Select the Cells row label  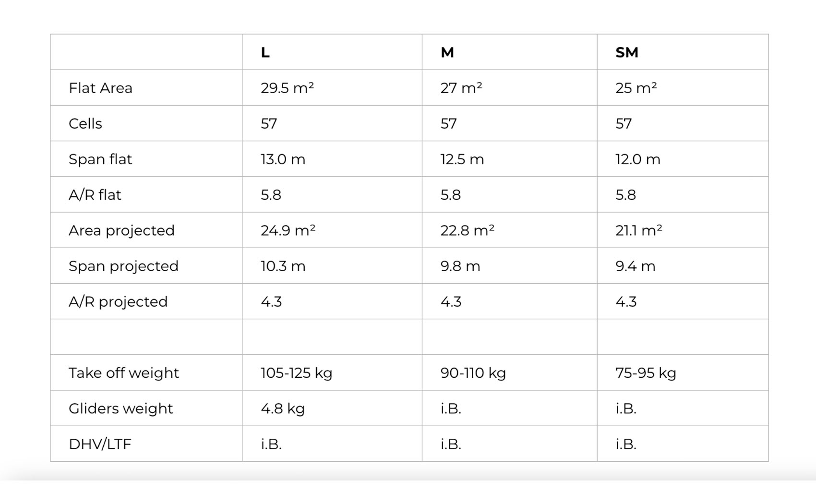pos(85,123)
